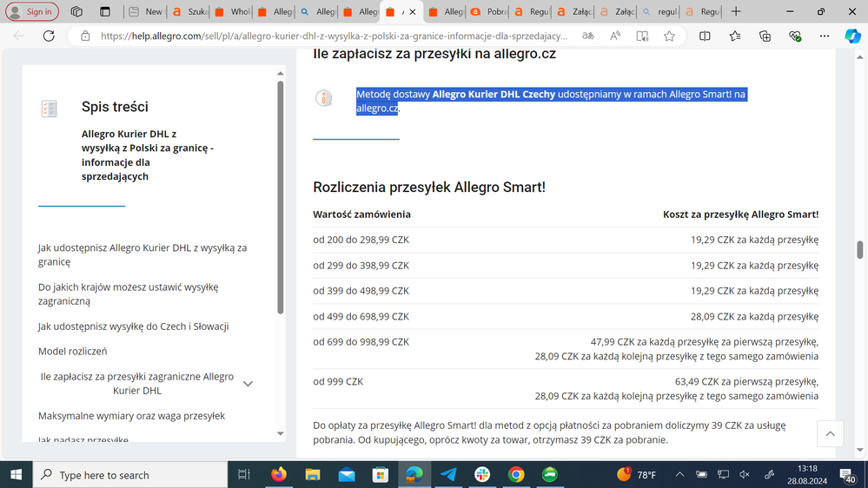Image resolution: width=868 pixels, height=488 pixels.
Task: Open Windows Start menu
Action: [16, 475]
